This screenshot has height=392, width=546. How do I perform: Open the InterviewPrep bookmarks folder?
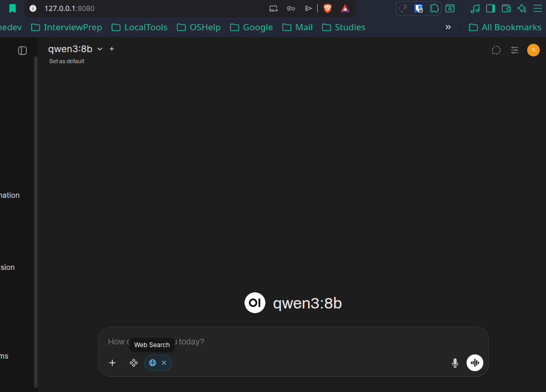point(66,27)
